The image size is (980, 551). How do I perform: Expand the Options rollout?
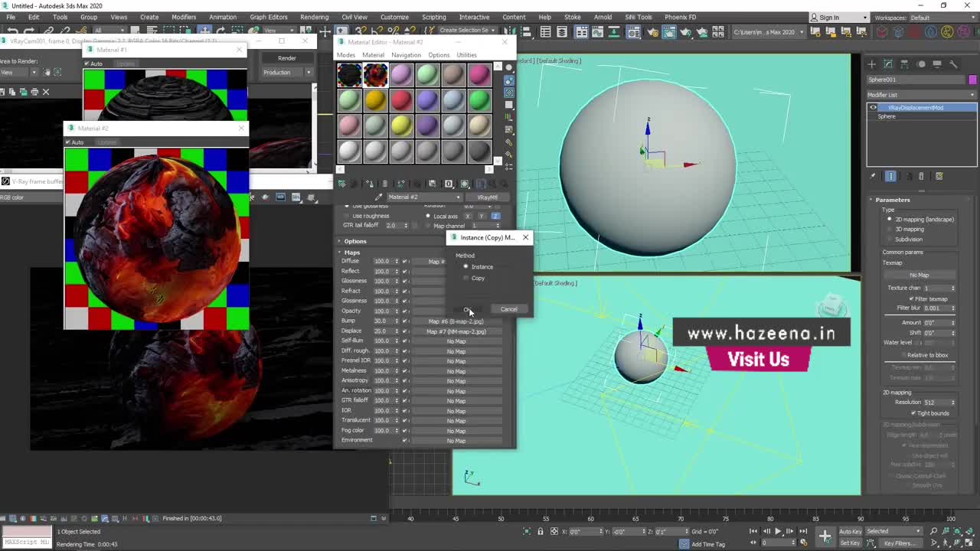(x=355, y=241)
